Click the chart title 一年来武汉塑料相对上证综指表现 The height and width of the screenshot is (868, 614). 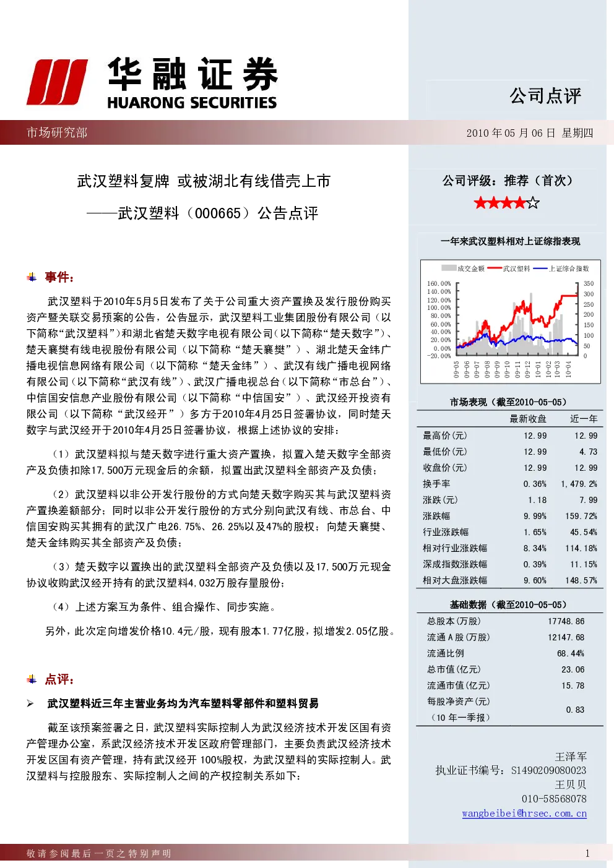511,241
